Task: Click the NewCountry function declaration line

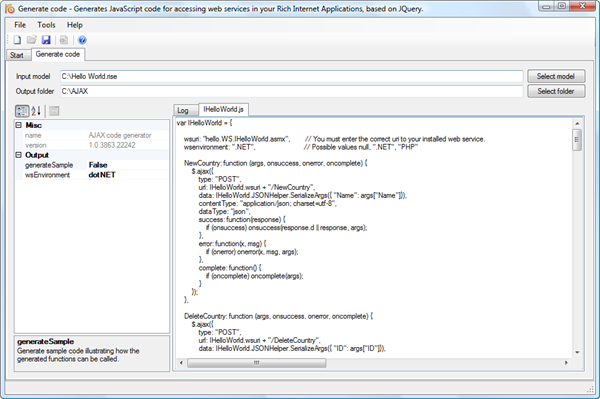Action: pyautogui.click(x=276, y=163)
